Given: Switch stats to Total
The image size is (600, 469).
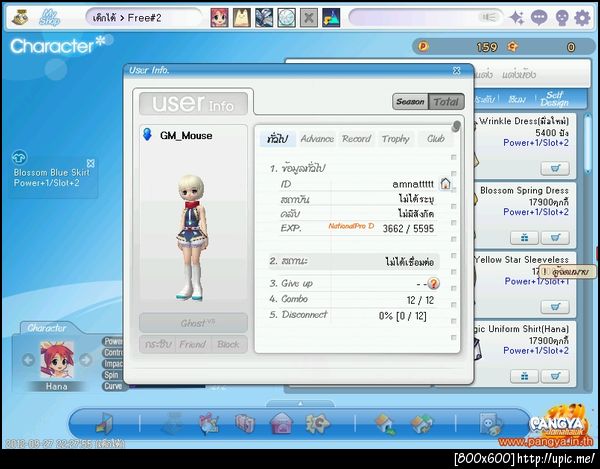Looking at the screenshot, I should (x=446, y=102).
